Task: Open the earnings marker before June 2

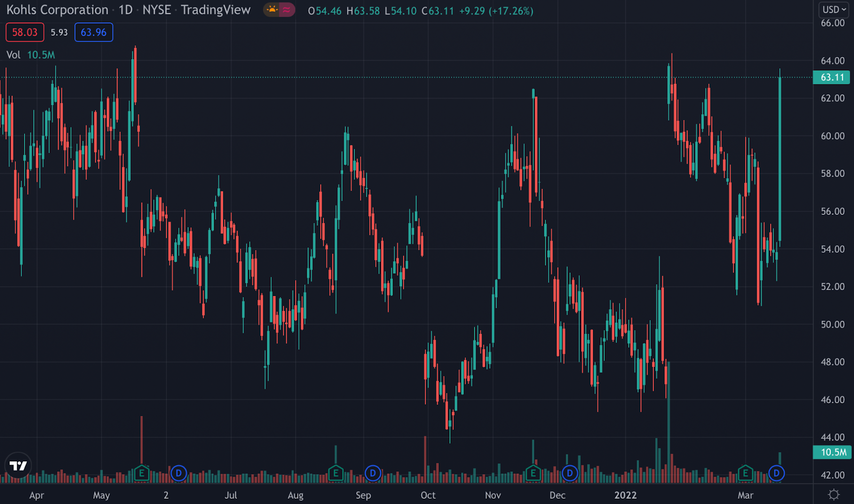Action: (141, 473)
